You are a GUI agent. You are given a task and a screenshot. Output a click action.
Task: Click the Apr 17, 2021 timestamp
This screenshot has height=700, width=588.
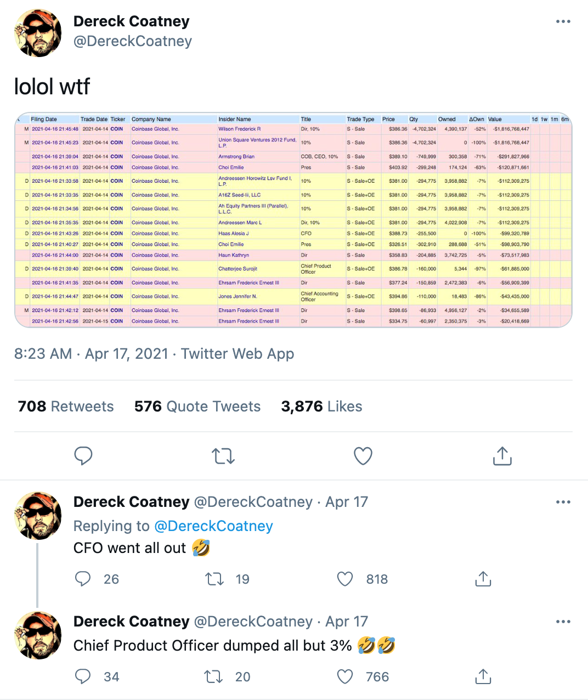[x=126, y=353]
